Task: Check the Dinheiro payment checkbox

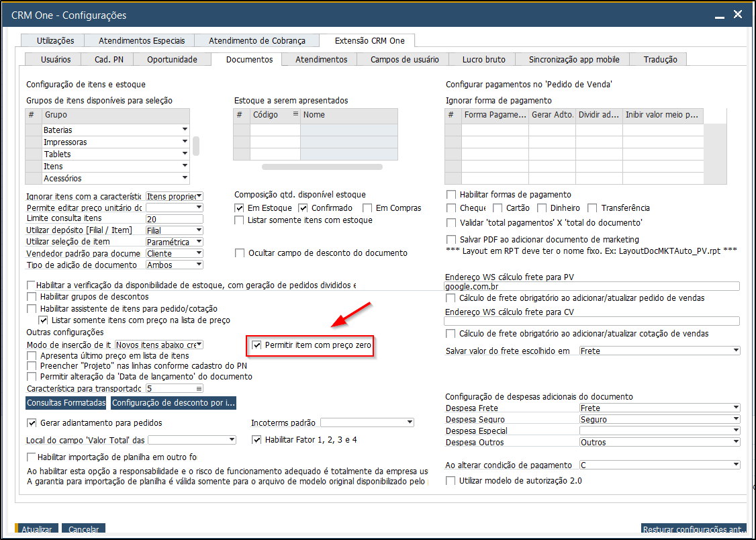Action: point(541,208)
